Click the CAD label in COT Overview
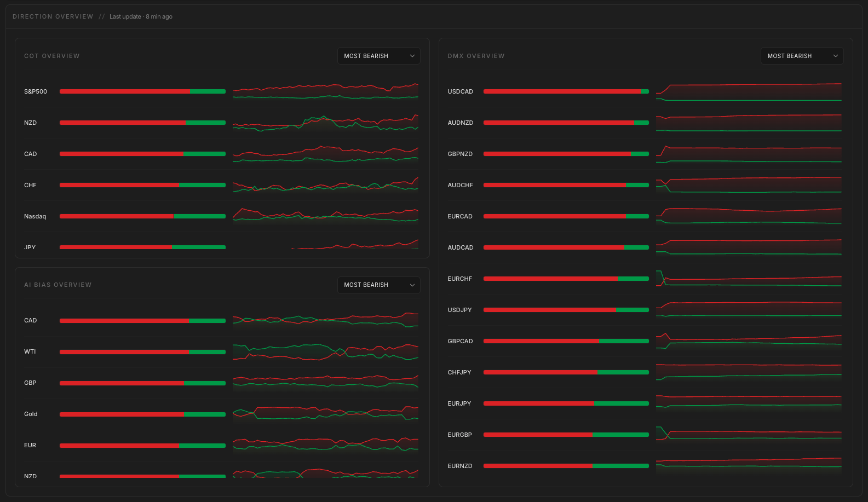Image resolution: width=868 pixels, height=502 pixels. click(x=31, y=154)
